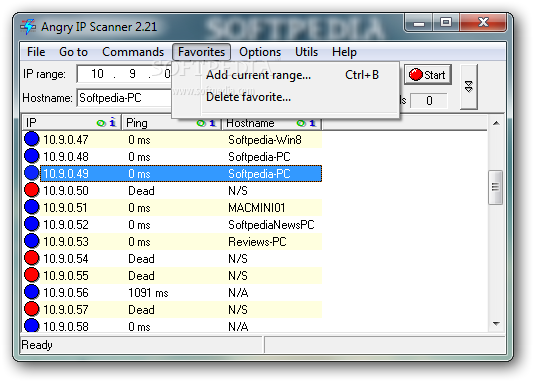The width and height of the screenshot is (534, 382).
Task: Open the Utils menu
Action: [306, 52]
